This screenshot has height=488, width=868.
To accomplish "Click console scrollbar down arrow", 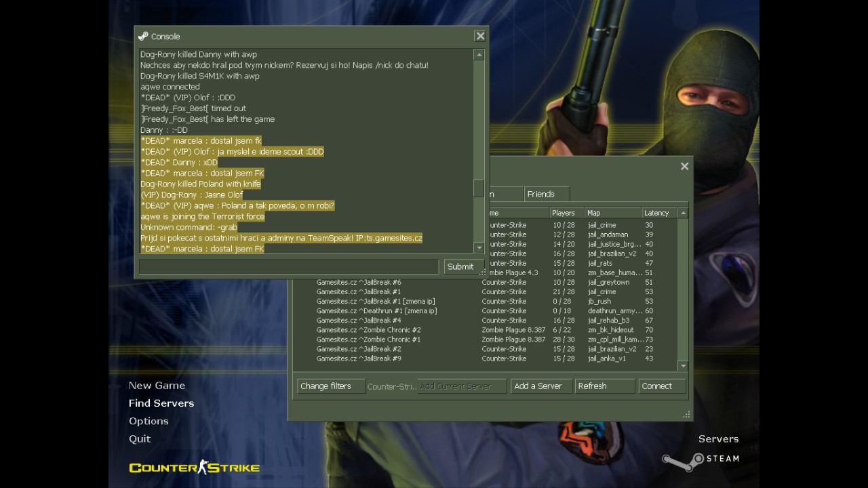I will click(x=479, y=247).
